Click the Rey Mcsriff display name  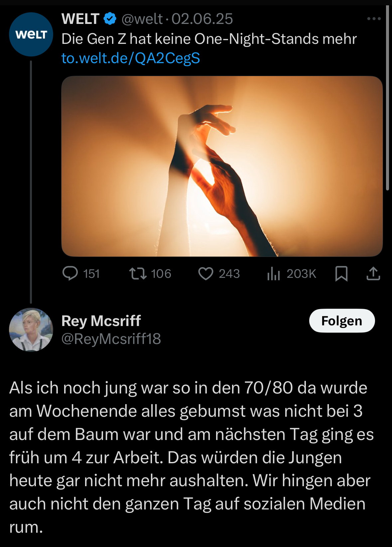[x=101, y=321]
